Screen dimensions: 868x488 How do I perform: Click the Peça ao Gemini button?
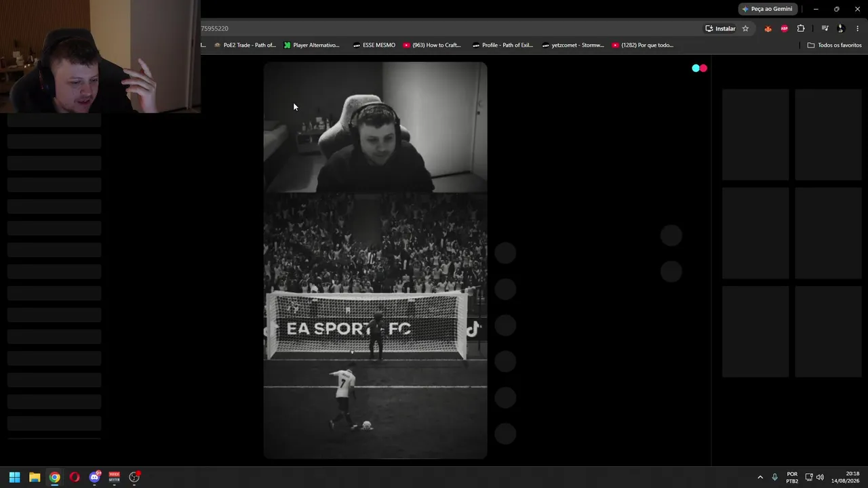[767, 9]
